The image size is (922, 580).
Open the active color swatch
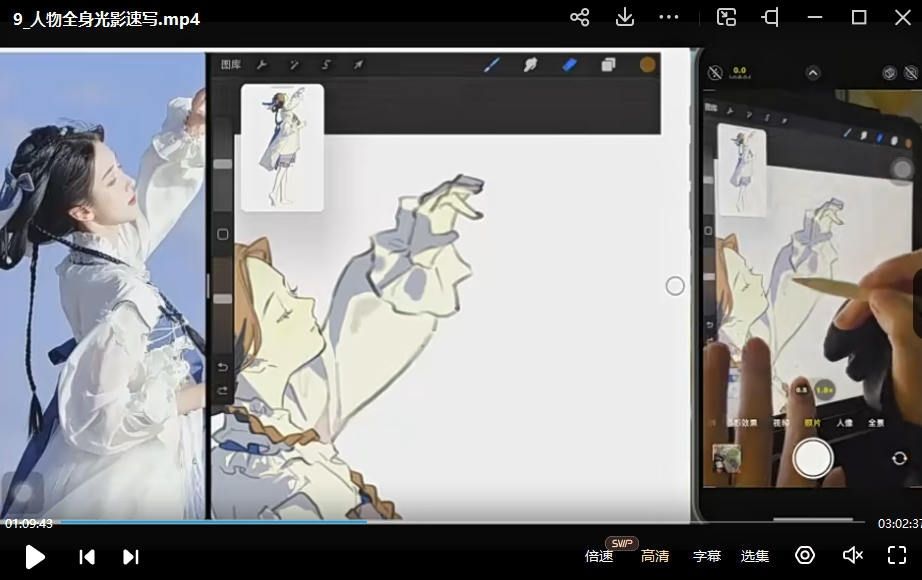(x=647, y=64)
